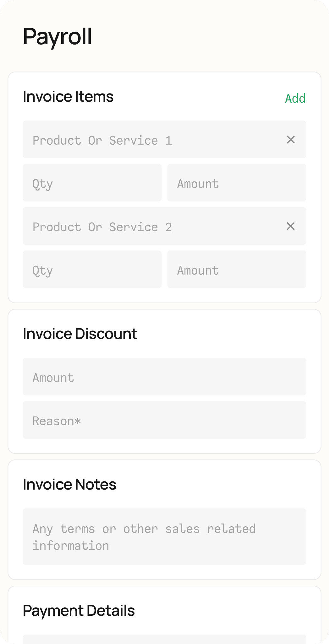The height and width of the screenshot is (644, 329).
Task: Click the Qty field of first item
Action: coord(92,183)
